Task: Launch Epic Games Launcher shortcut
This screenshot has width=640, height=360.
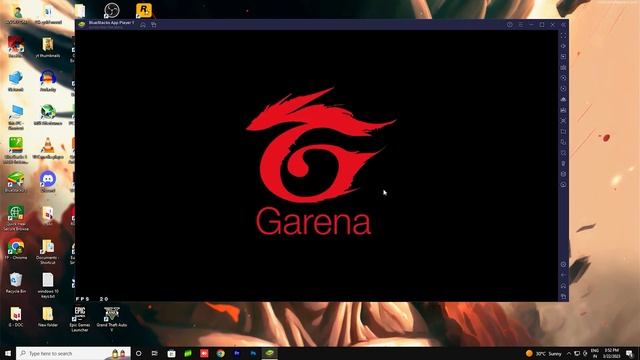Action: click(x=80, y=319)
